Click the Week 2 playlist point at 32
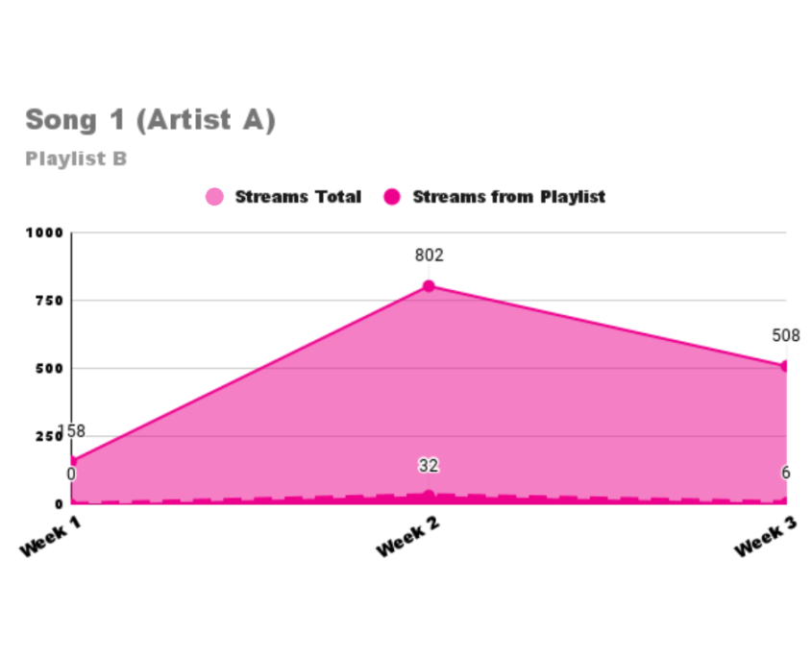Screen dimensions: 812x657 pyautogui.click(x=429, y=496)
